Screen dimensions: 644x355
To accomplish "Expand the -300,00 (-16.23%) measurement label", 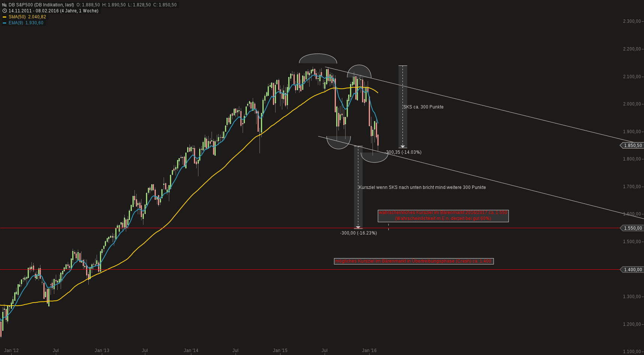I will [358, 233].
